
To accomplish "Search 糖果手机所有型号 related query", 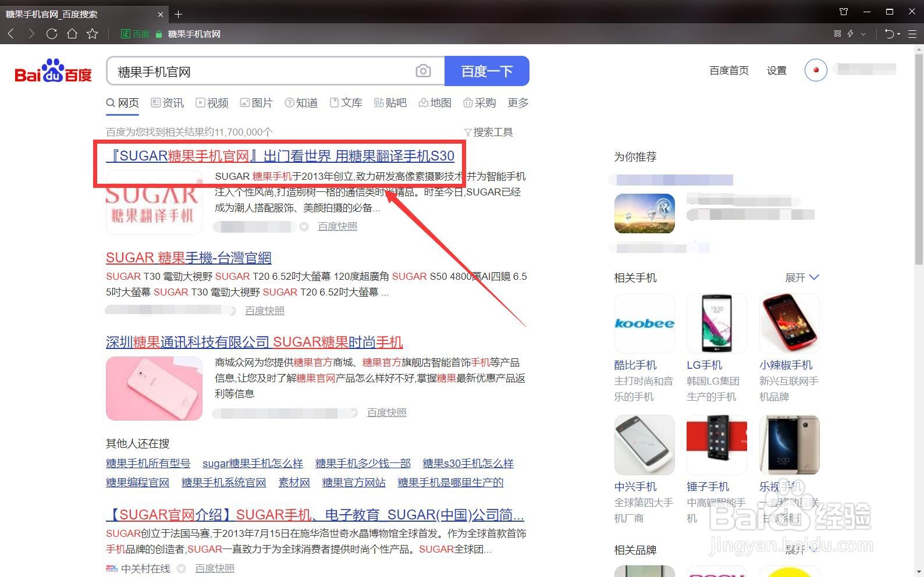I will pos(148,464).
